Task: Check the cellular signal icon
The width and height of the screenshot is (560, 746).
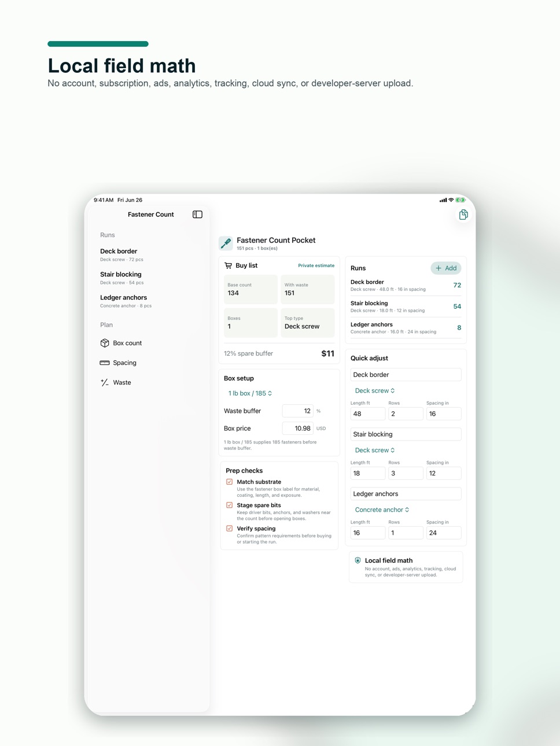Action: 443,200
